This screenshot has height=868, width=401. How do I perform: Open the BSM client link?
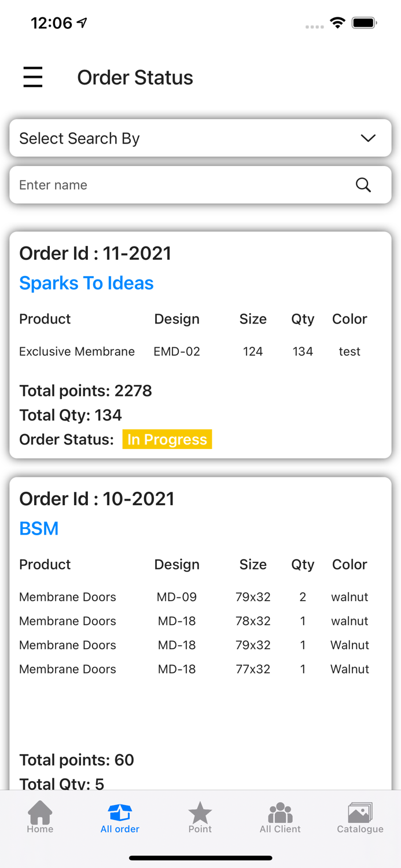(x=39, y=528)
